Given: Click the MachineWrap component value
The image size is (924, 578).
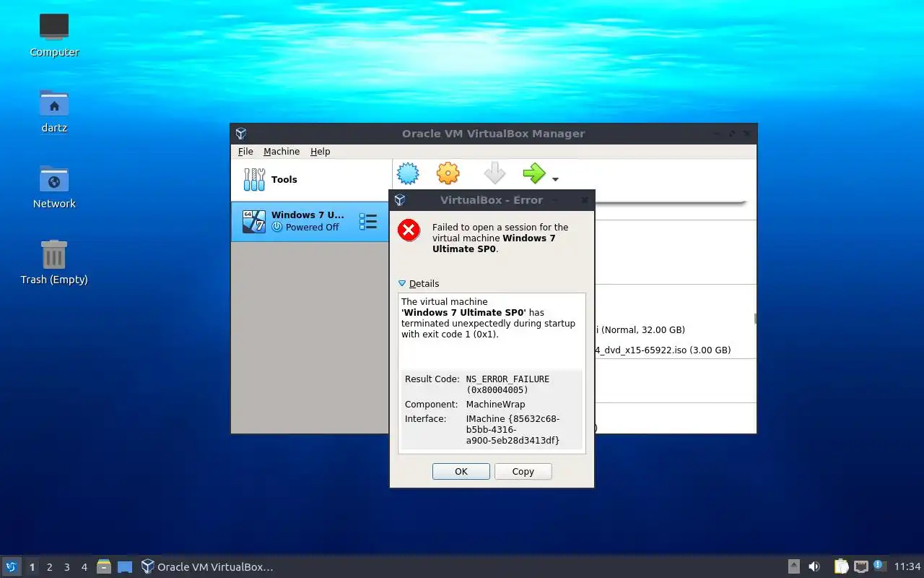Looking at the screenshot, I should click(x=496, y=404).
